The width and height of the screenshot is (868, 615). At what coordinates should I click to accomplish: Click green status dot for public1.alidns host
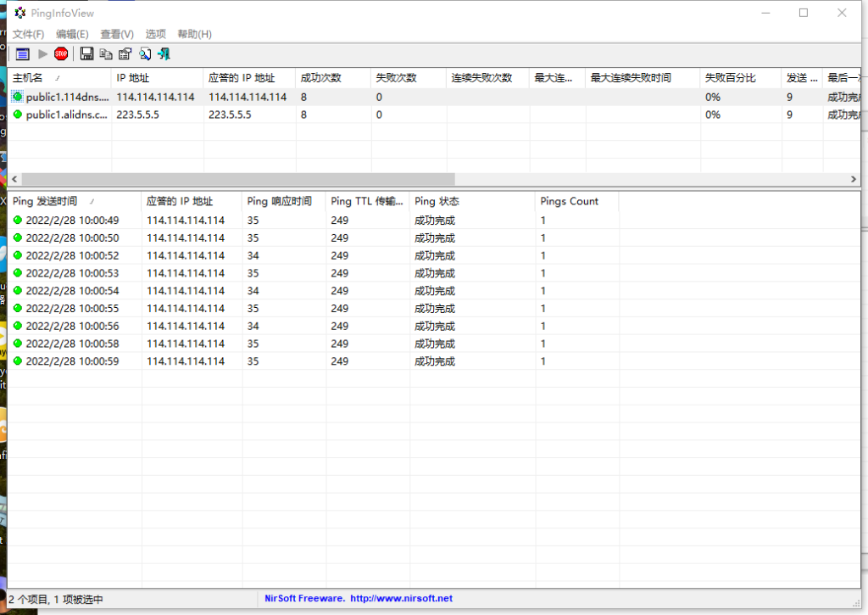[x=18, y=115]
